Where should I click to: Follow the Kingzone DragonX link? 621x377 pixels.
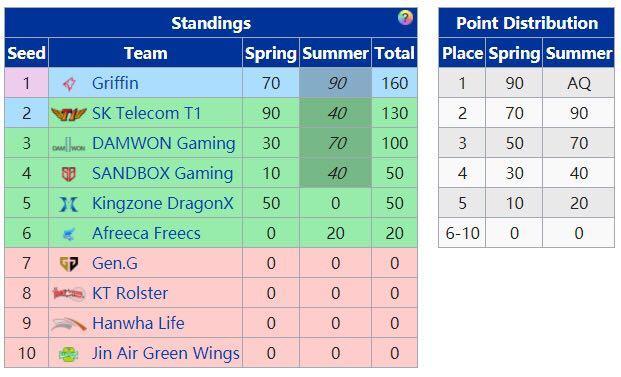coord(163,204)
